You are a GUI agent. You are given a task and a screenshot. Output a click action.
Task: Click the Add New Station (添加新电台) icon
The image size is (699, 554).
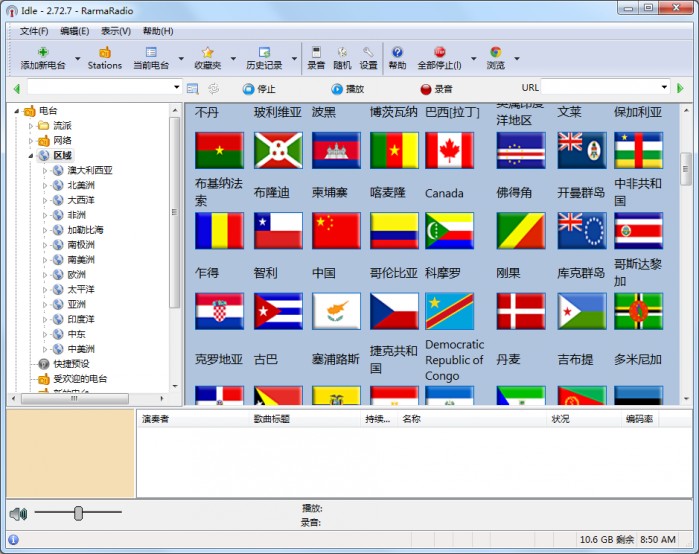[x=43, y=52]
